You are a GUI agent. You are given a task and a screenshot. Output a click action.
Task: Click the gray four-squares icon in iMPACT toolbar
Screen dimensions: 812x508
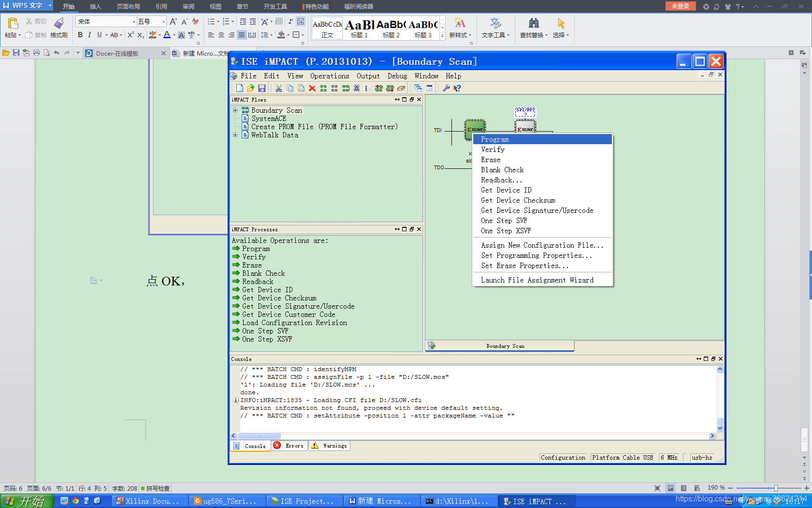(334, 88)
